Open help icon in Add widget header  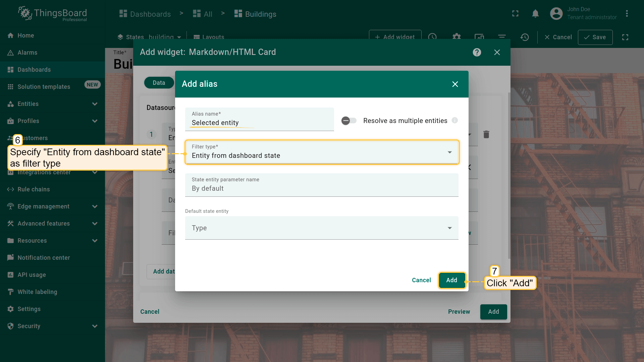point(477,52)
